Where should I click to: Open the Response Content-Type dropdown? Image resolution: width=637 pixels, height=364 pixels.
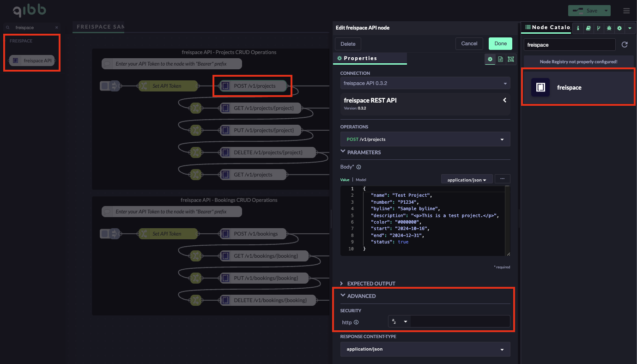(425, 349)
